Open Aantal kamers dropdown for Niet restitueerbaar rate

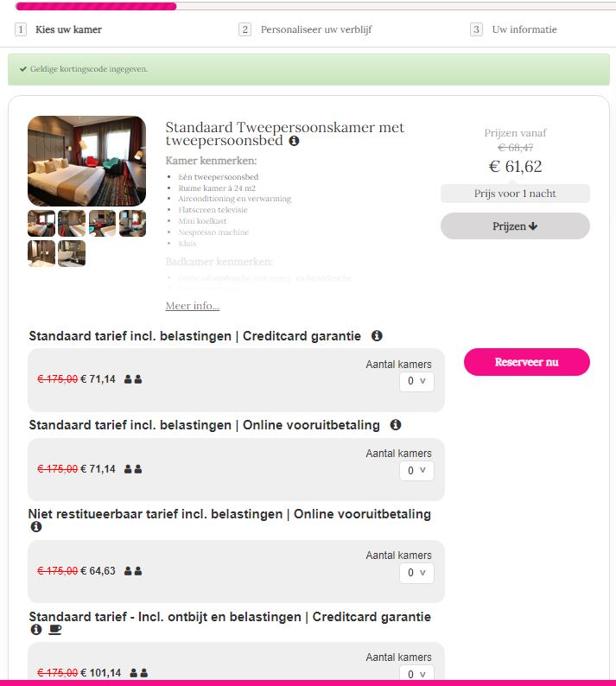click(x=416, y=573)
